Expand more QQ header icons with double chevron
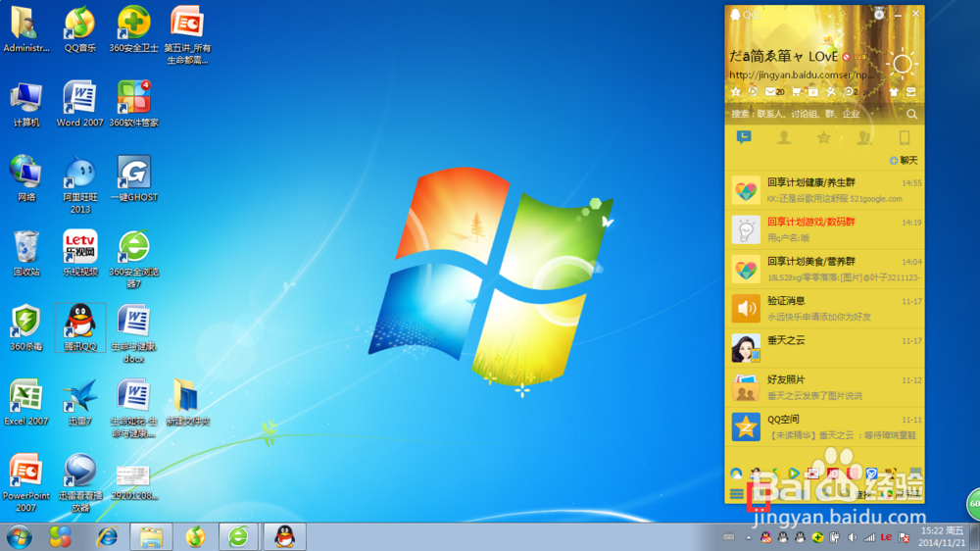The height and width of the screenshot is (551, 980). pyautogui.click(x=865, y=92)
